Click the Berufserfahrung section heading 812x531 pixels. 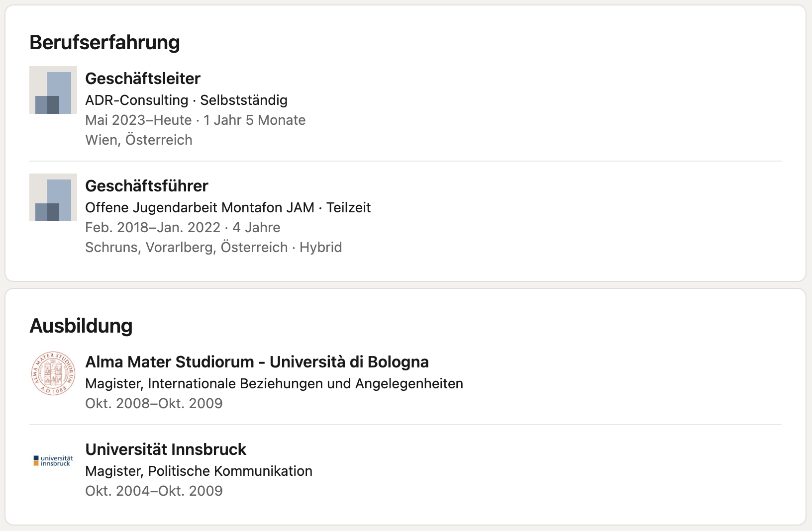(104, 43)
